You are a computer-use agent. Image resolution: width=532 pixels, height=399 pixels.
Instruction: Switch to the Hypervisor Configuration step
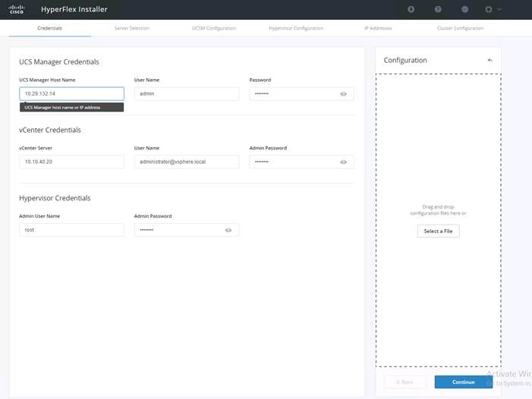[x=296, y=28]
